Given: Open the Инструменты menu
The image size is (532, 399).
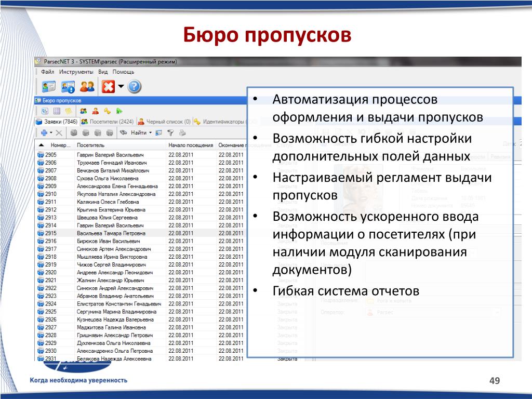Looking at the screenshot, I should (76, 72).
